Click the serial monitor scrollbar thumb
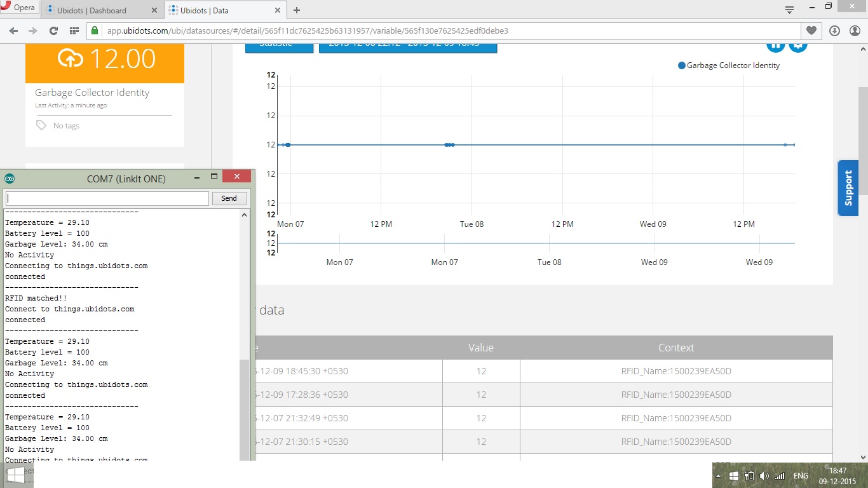 point(245,409)
